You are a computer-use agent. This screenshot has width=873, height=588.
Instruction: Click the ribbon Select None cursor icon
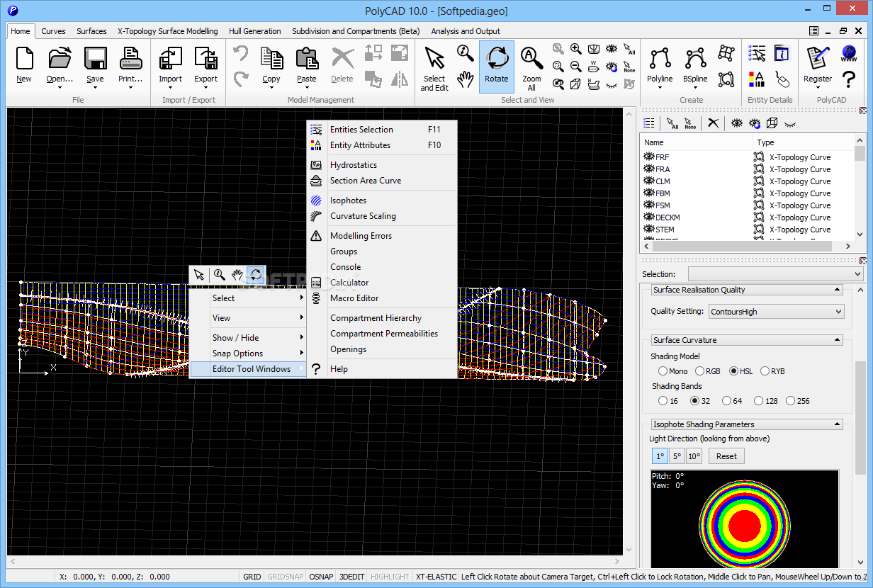click(629, 67)
